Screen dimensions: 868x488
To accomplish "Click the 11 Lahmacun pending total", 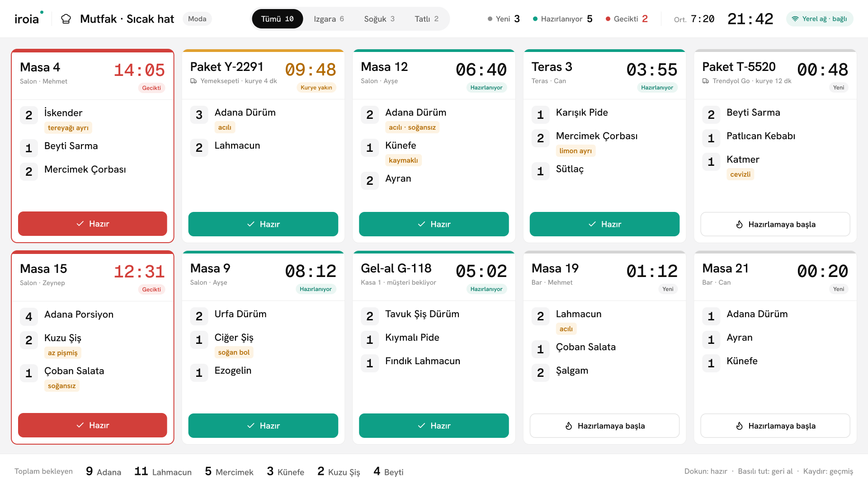I will coord(163,471).
